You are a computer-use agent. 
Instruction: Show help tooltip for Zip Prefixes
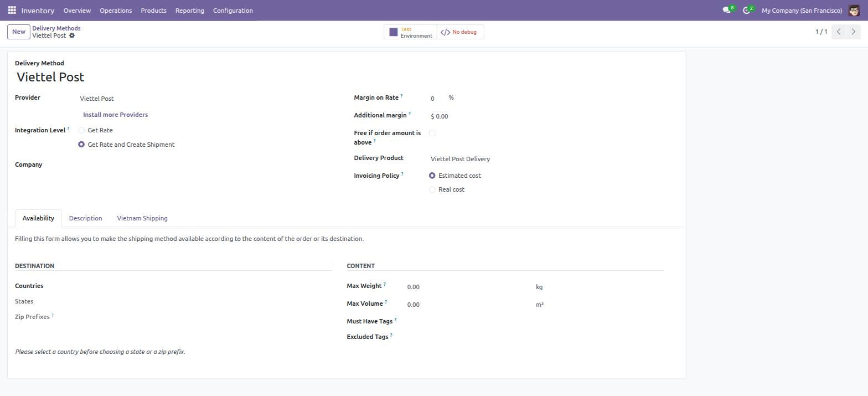(53, 315)
